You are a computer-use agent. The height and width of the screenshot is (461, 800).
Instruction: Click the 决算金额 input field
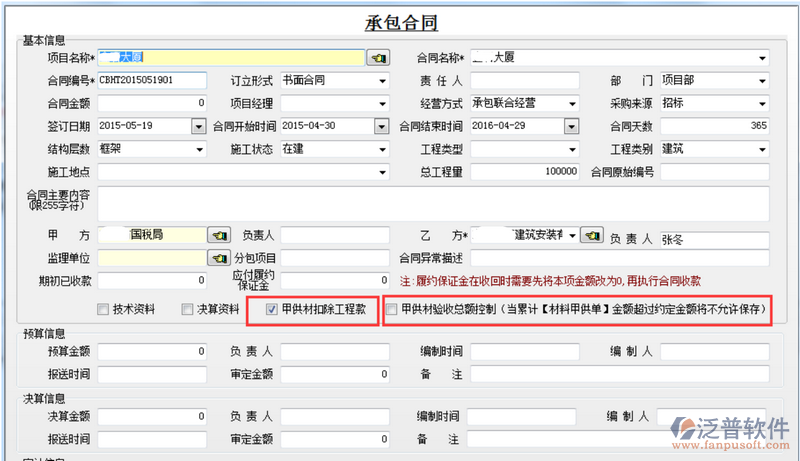[152, 417]
